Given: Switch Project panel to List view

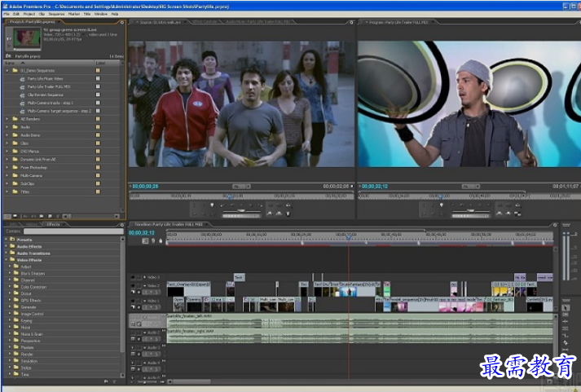Looking at the screenshot, I should pos(7,216).
